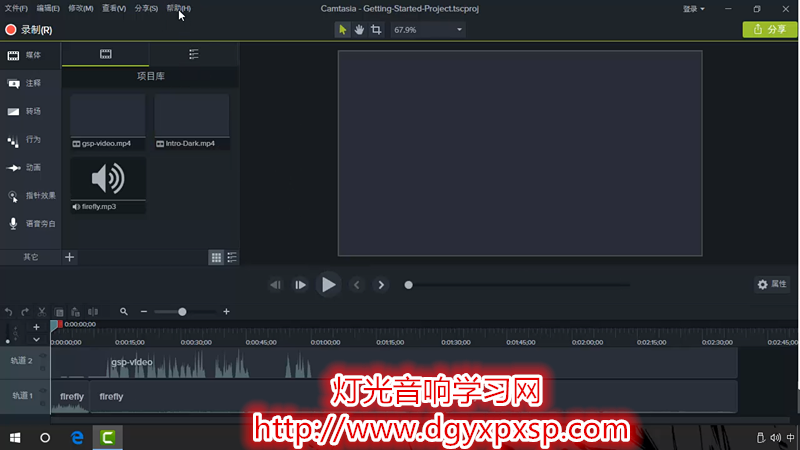Screen dimensions: 800x450
Task: Add a new track with plus button
Action: [x=36, y=328]
